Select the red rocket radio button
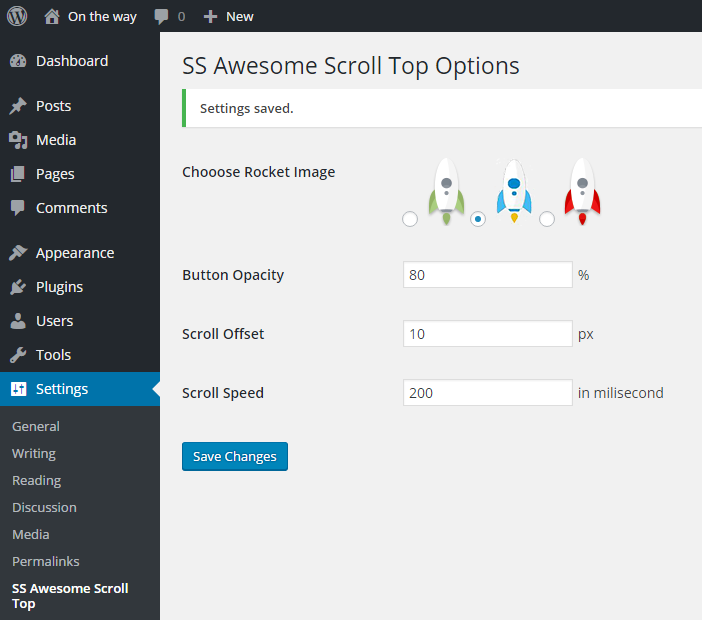 547,219
